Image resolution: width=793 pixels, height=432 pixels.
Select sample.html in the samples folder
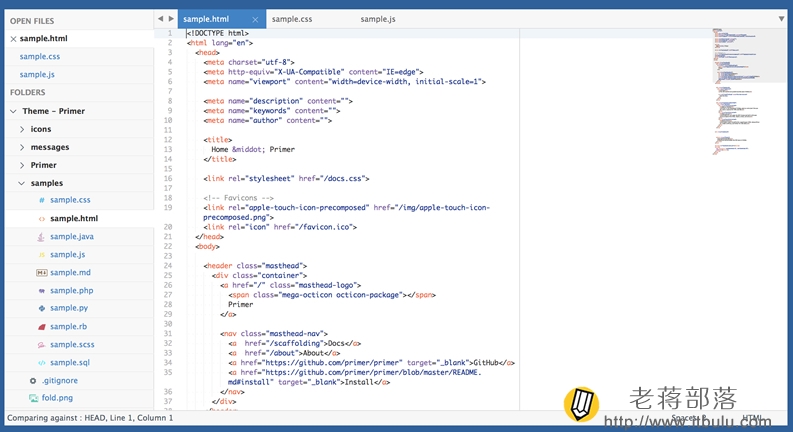(x=74, y=219)
